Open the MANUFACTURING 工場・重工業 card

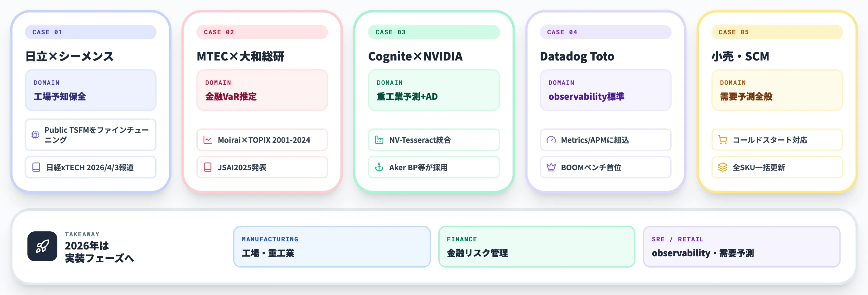(332, 246)
